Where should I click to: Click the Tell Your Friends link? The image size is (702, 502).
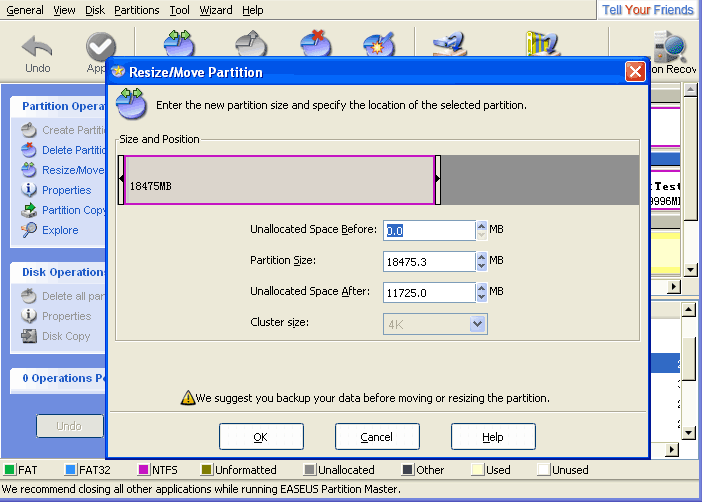point(647,10)
